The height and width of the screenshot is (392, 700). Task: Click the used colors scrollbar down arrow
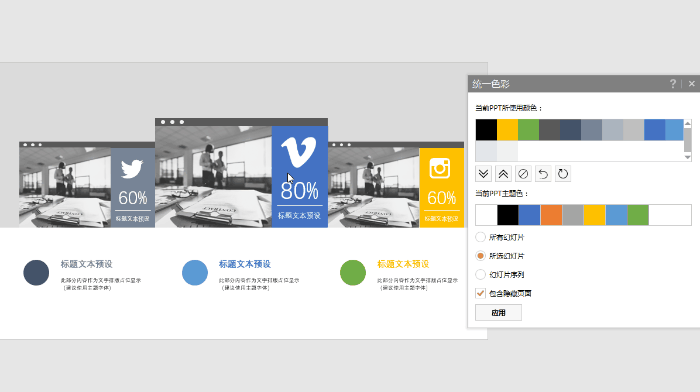click(688, 157)
